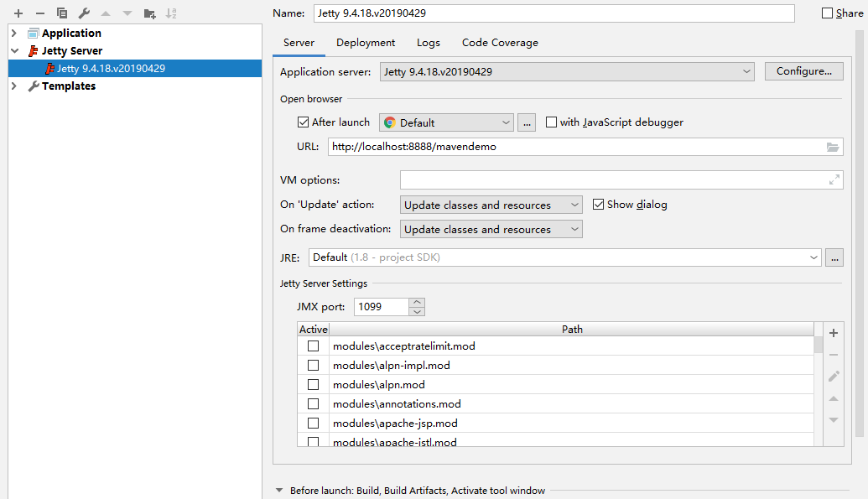Increase the JMX port with up stepper
Viewport: 868px width, 499px height.
point(417,302)
